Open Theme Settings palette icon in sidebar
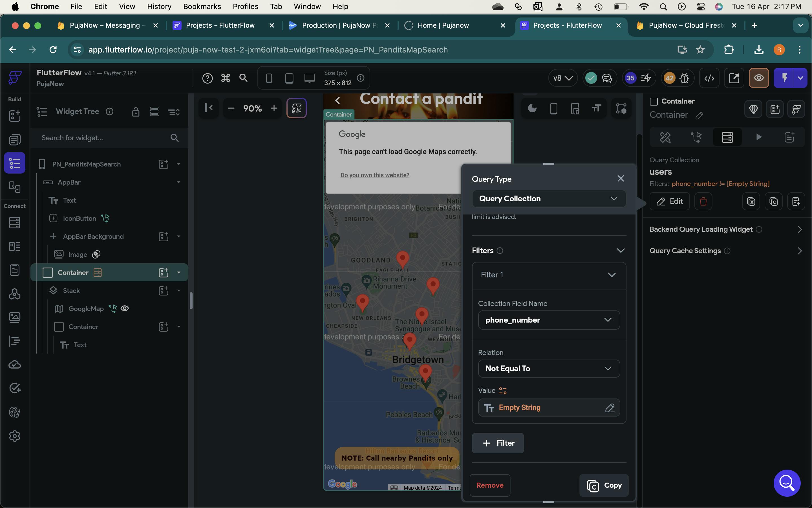Viewport: 812px width, 508px height. (14, 412)
